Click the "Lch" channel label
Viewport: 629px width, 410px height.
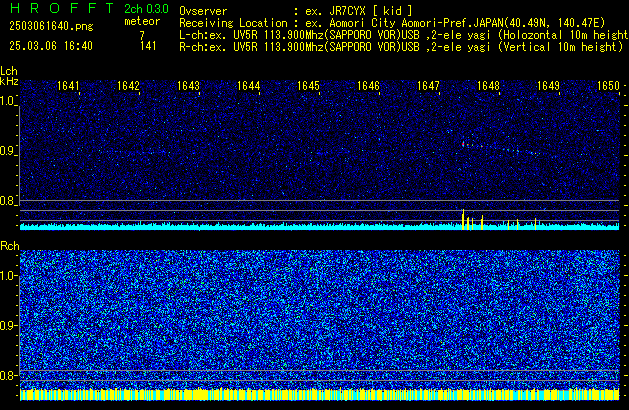click(9, 71)
